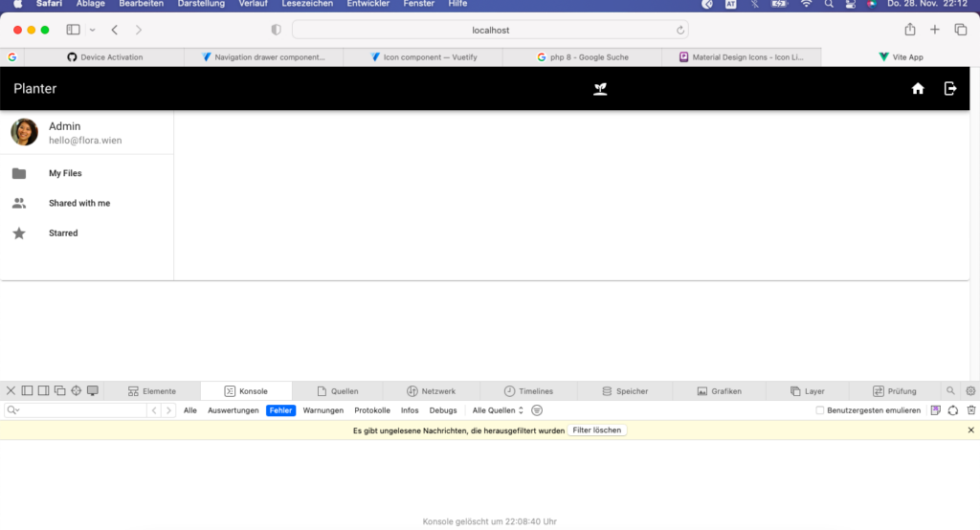Select the pinned Google tab

point(12,56)
